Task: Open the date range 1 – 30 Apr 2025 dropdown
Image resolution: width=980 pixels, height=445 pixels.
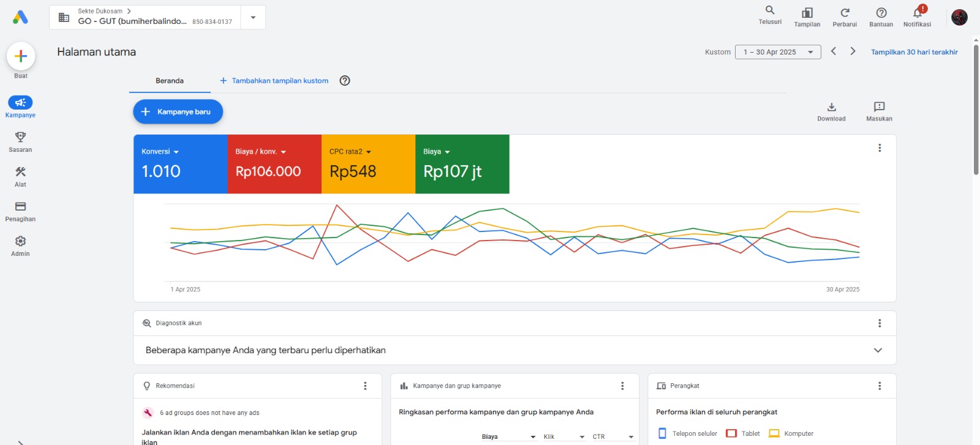Action: click(778, 52)
